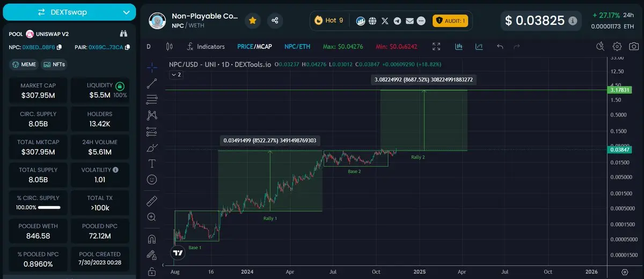Show price info tooltip icon
The height and width of the screenshot is (279, 644).
coord(573,20)
